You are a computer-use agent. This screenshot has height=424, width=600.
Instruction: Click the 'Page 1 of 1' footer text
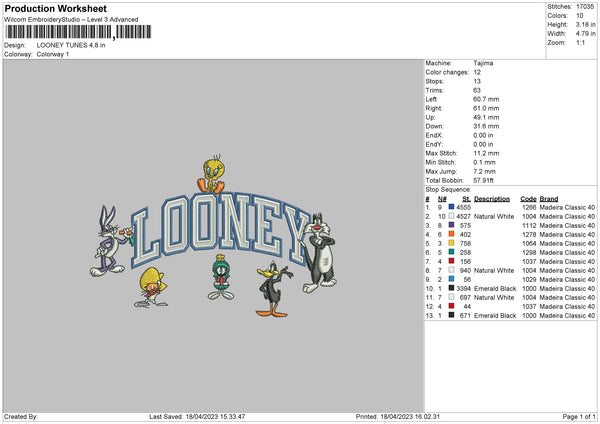(579, 416)
